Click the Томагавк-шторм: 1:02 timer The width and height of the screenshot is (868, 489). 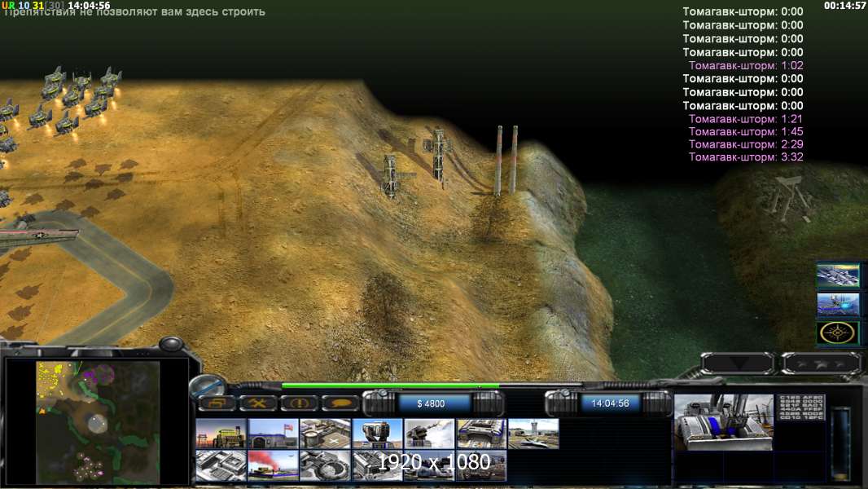click(746, 65)
